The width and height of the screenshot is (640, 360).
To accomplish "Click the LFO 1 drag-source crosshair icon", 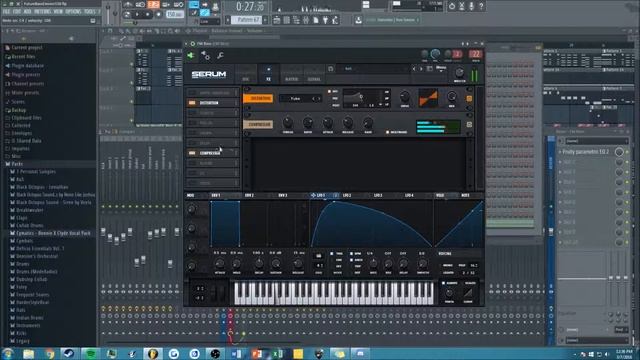I will click(x=313, y=196).
